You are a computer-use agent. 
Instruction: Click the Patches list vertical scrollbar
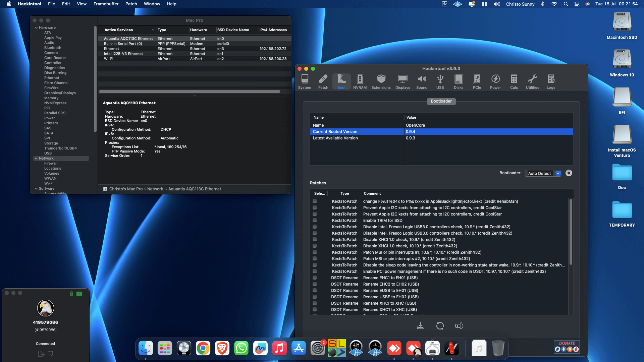click(571, 231)
